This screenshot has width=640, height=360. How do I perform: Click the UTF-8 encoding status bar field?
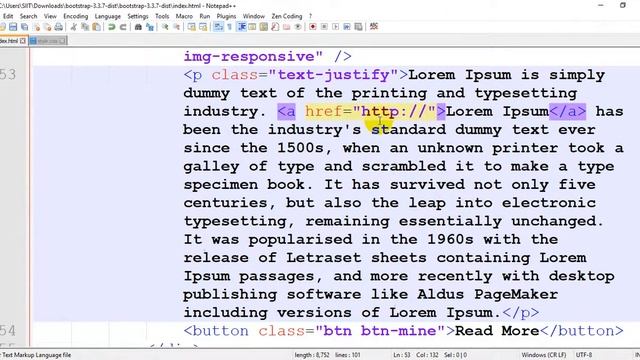(x=584, y=355)
